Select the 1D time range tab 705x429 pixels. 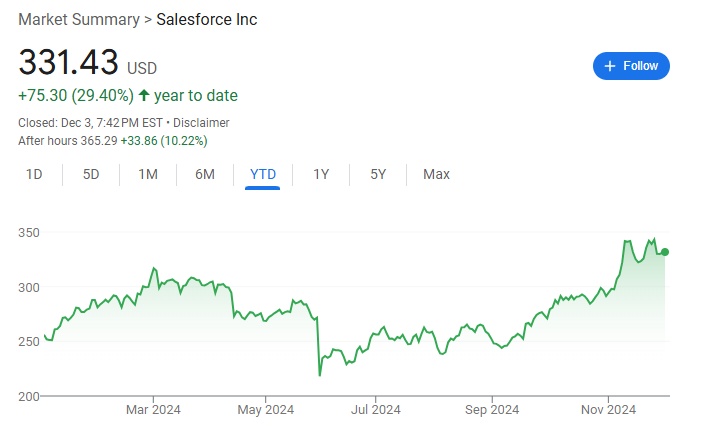34,174
